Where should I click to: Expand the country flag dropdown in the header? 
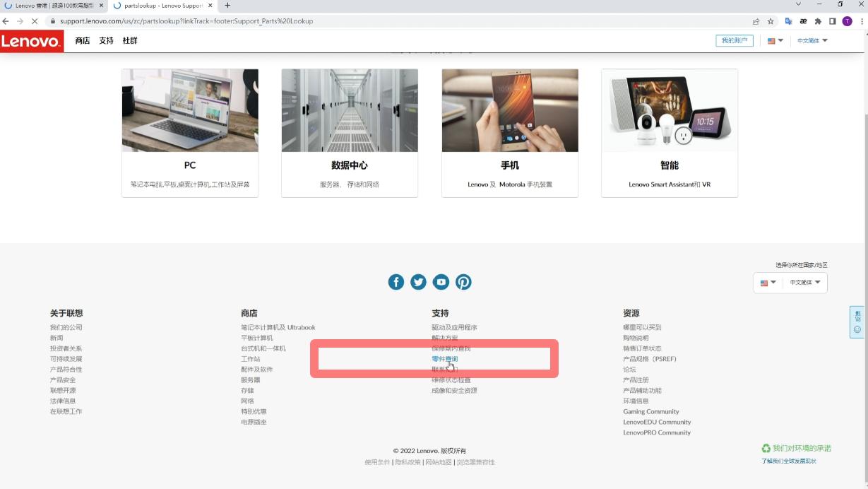[773, 41]
